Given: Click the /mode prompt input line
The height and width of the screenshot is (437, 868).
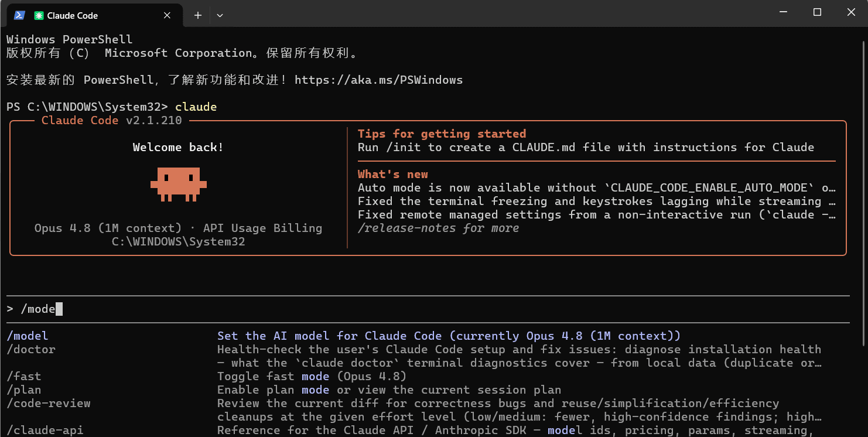Looking at the screenshot, I should pos(428,309).
